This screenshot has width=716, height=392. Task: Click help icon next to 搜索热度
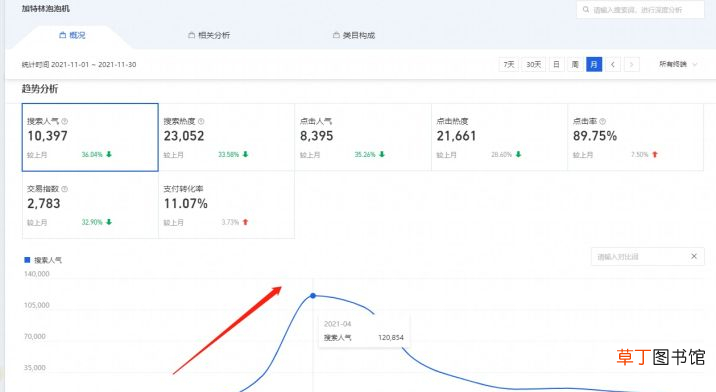pyautogui.click(x=201, y=122)
